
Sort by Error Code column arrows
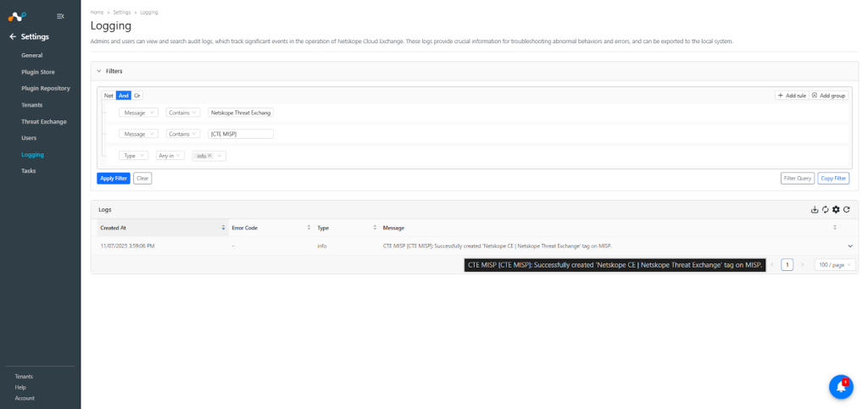[309, 228]
